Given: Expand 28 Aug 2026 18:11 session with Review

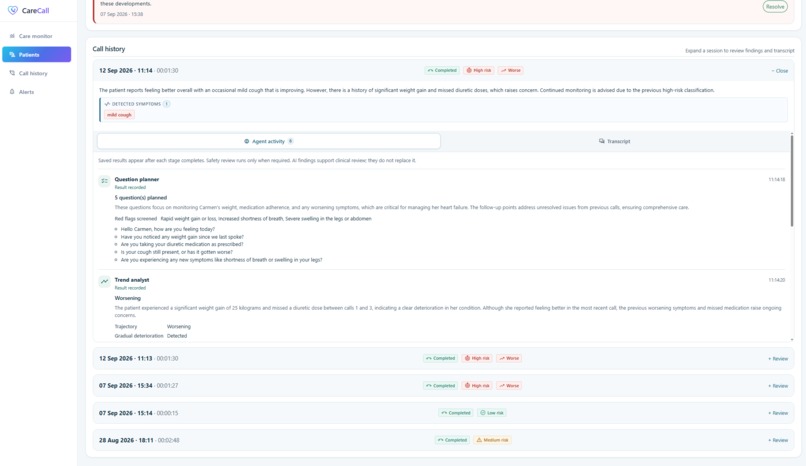Looking at the screenshot, I should (x=778, y=440).
